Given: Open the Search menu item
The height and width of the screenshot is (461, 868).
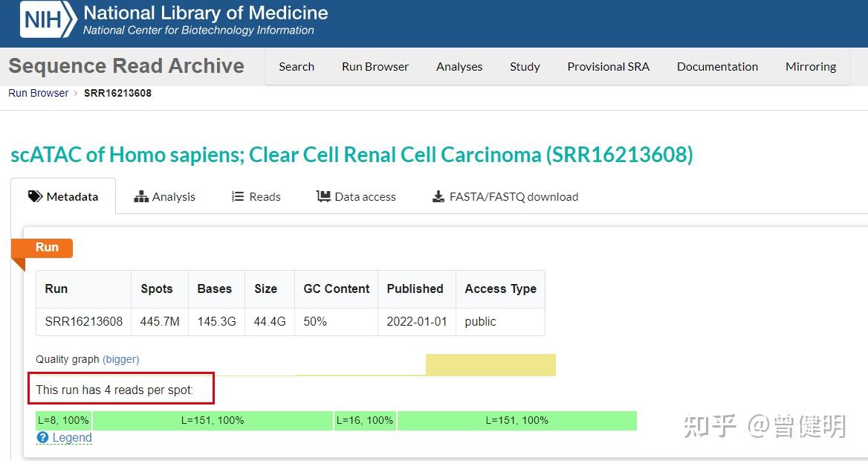Looking at the screenshot, I should (297, 66).
